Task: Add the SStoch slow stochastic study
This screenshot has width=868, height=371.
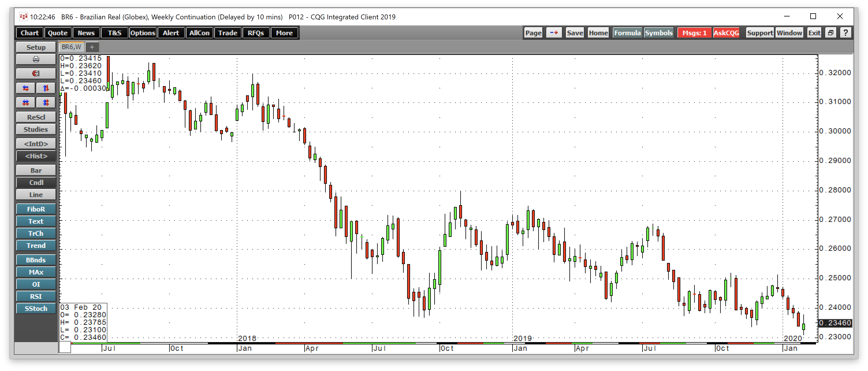Action: pyautogui.click(x=36, y=309)
